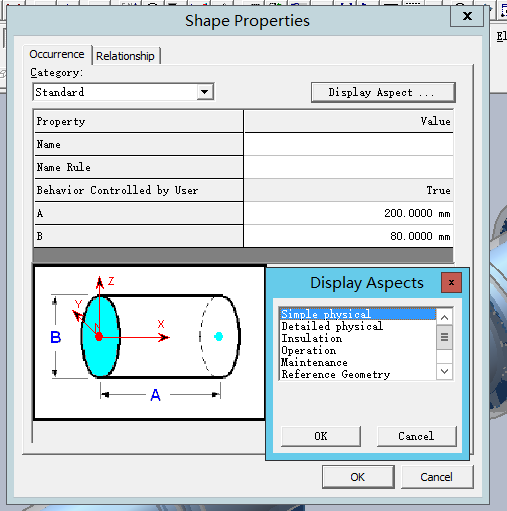The height and width of the screenshot is (511, 507).
Task: Select the Maintenance aspect
Action: tap(358, 362)
